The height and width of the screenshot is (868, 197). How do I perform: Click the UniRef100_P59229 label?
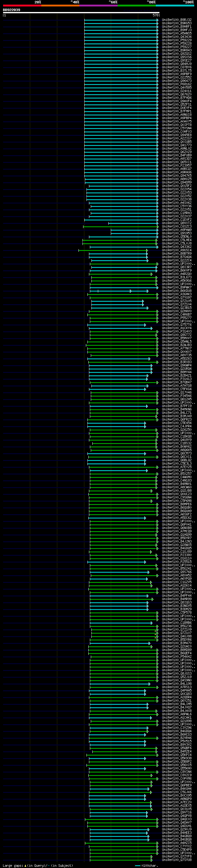[x=177, y=40]
